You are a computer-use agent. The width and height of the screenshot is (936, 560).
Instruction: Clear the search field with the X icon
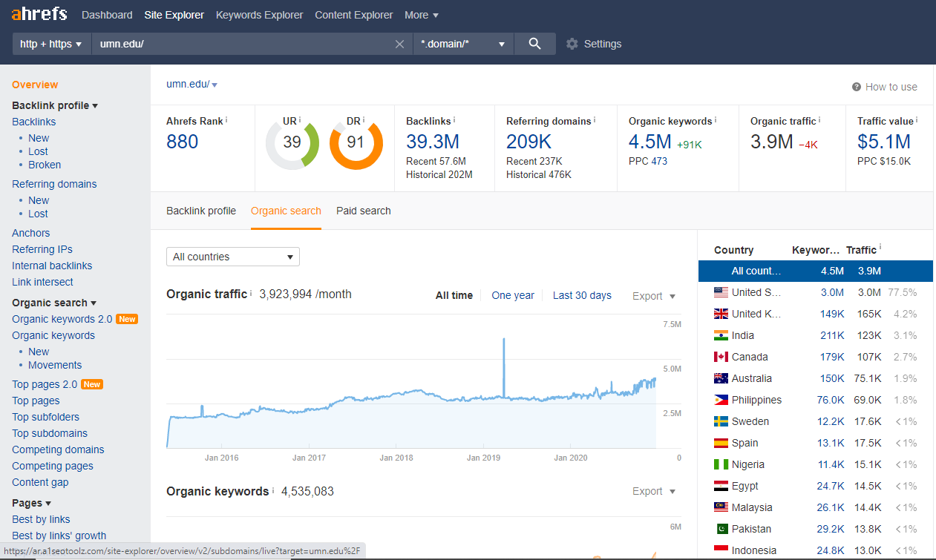(x=400, y=44)
